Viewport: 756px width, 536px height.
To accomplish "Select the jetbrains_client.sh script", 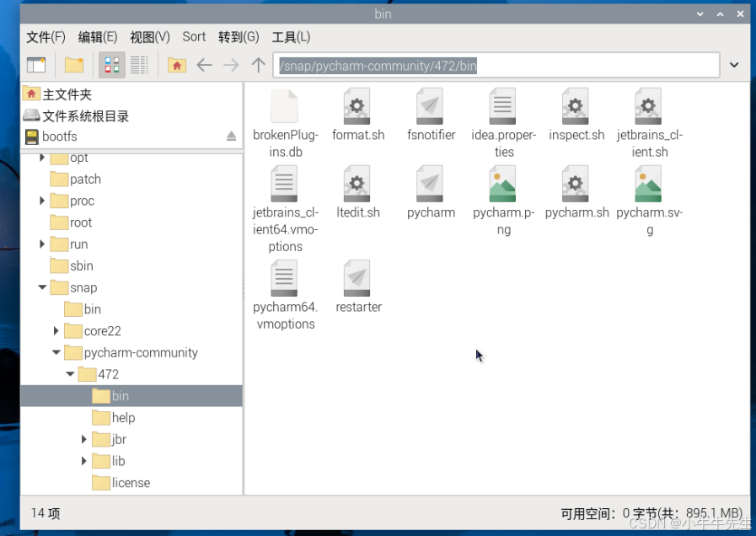I will tap(650, 123).
